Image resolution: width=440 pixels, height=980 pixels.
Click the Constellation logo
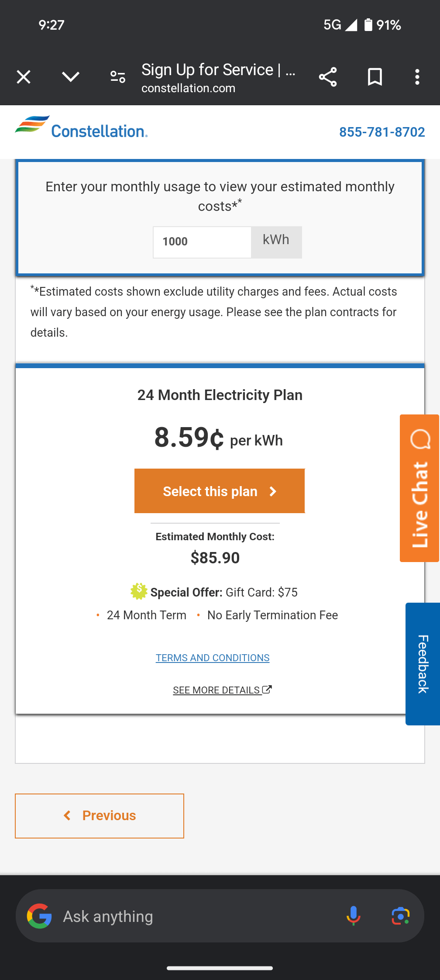tap(81, 128)
